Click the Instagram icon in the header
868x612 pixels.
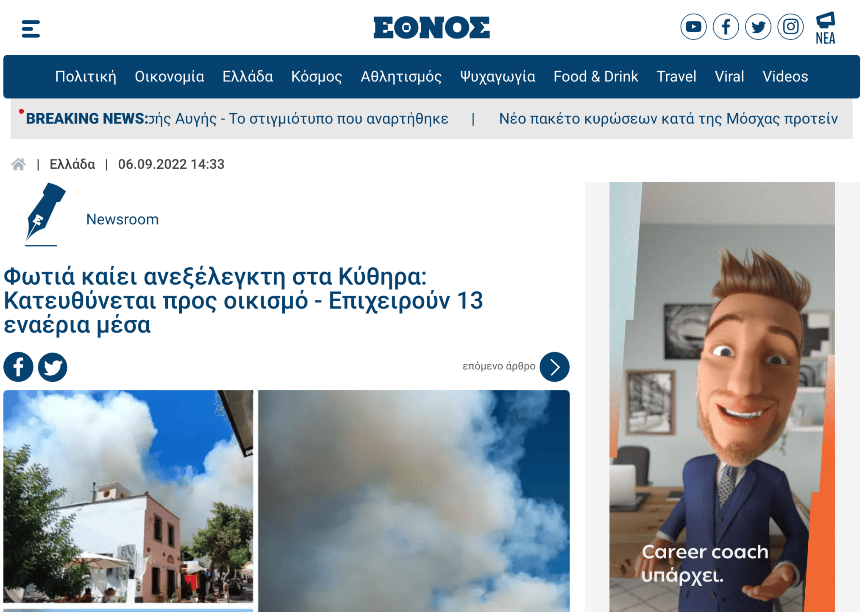tap(790, 26)
